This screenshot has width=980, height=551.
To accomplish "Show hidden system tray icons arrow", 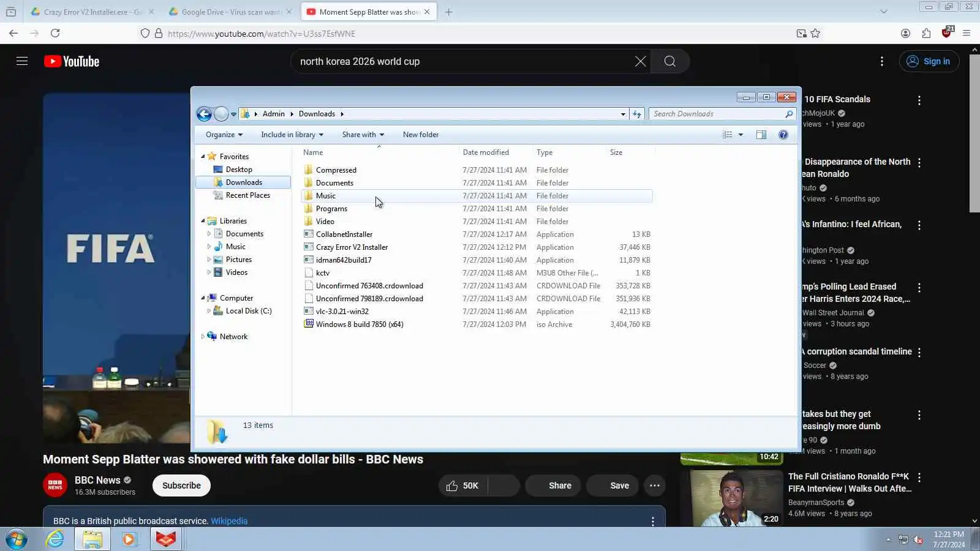I will coord(888,539).
